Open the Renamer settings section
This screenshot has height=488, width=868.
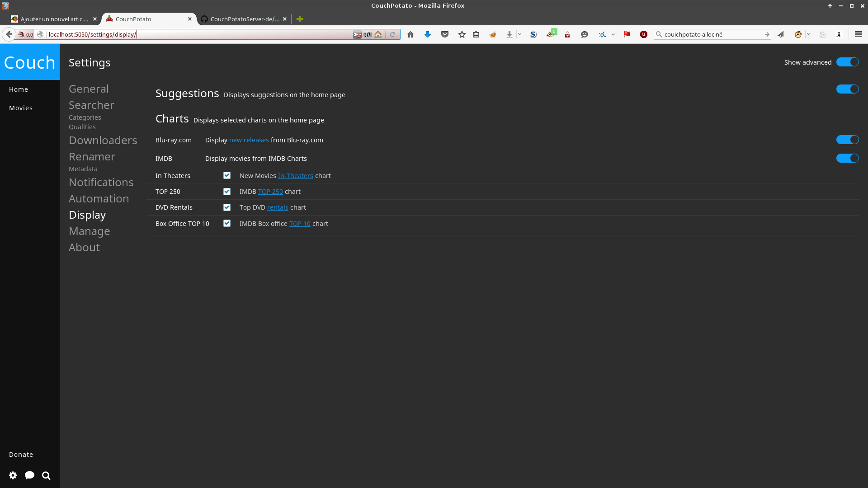pyautogui.click(x=92, y=157)
